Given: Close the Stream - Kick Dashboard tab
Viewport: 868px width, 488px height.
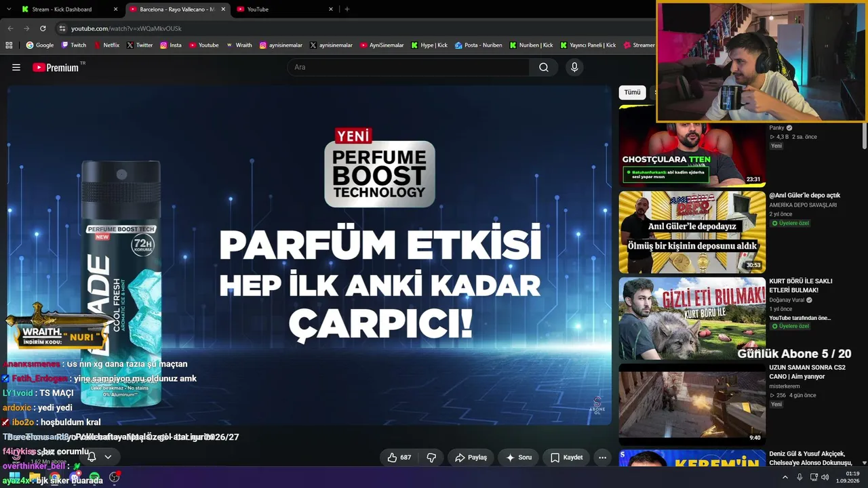Looking at the screenshot, I should [115, 9].
